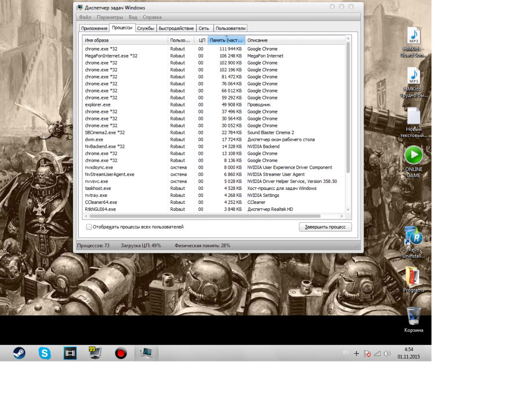This screenshot has height=420, width=525.
Task: Select chrome.exe row using 8 136 КБ
Action: click(x=214, y=161)
